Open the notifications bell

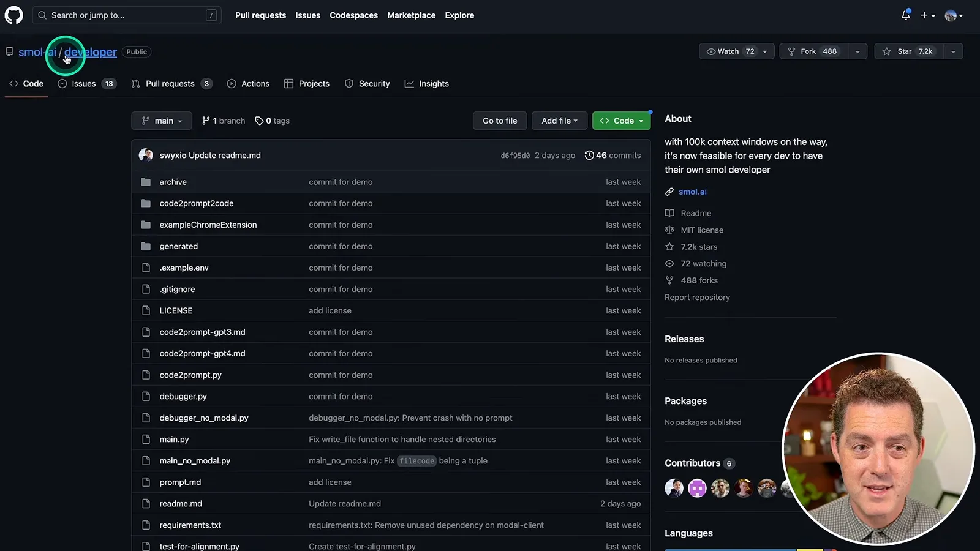click(x=905, y=15)
